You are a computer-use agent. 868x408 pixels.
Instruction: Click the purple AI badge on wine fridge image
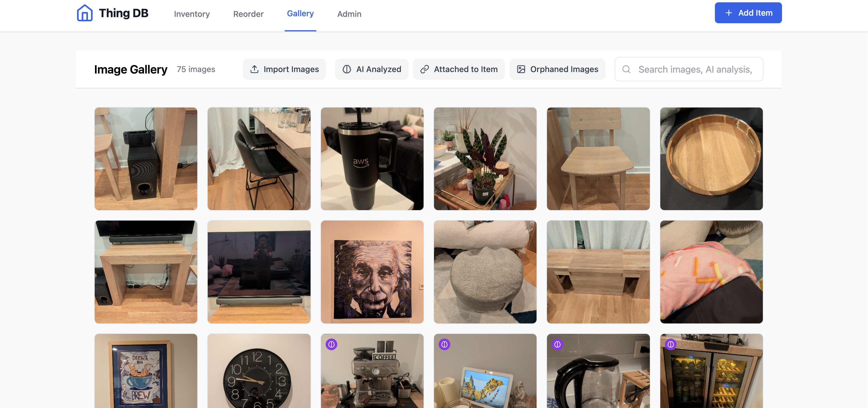(x=670, y=344)
